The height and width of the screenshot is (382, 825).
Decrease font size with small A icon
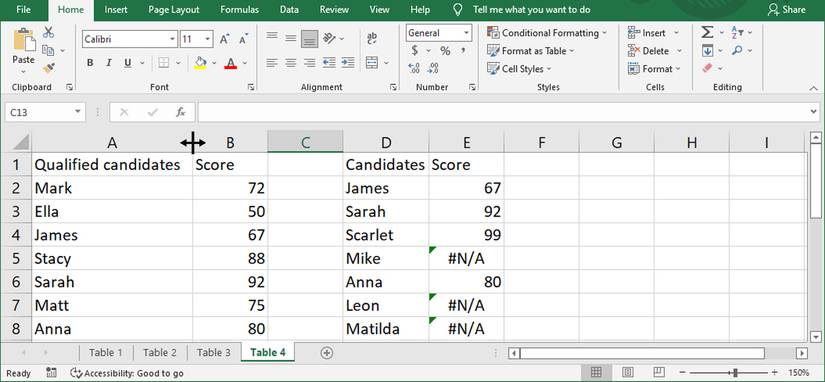243,39
